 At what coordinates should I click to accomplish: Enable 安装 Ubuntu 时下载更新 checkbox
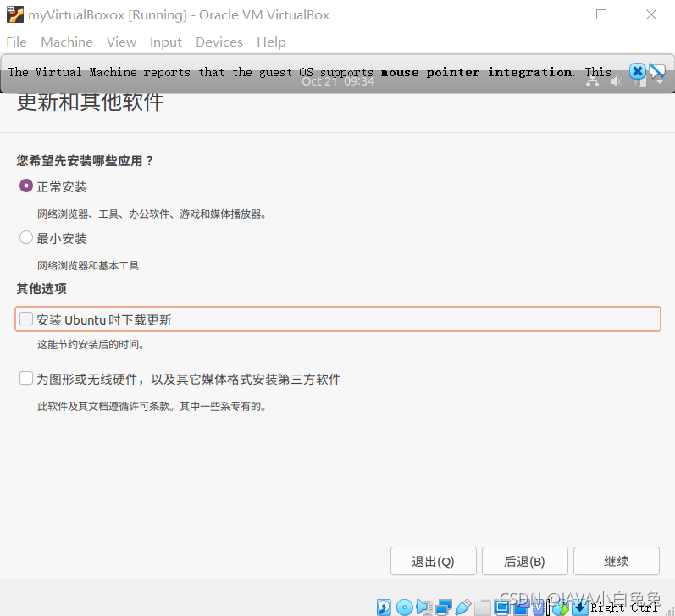click(26, 319)
